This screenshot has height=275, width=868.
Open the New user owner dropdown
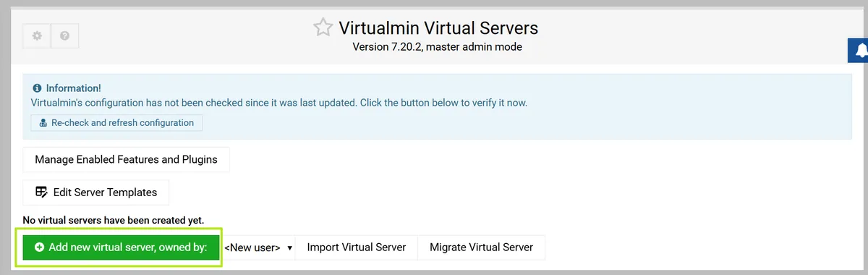point(258,247)
